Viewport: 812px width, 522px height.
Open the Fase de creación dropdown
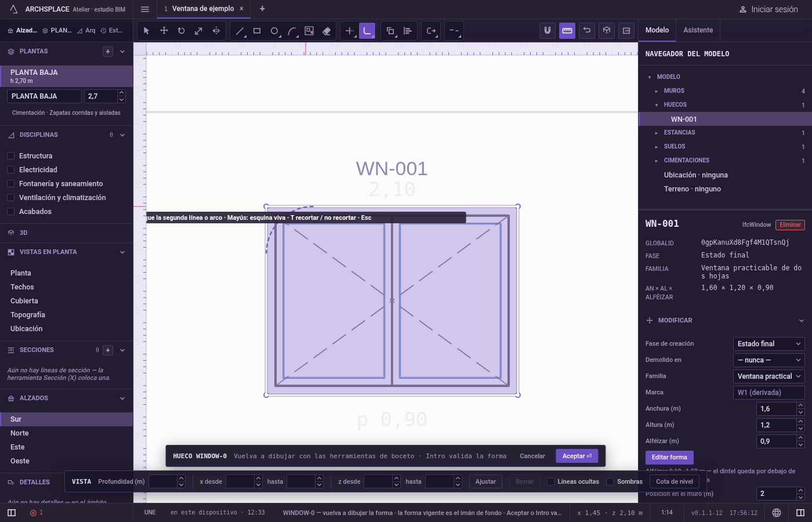(x=769, y=344)
